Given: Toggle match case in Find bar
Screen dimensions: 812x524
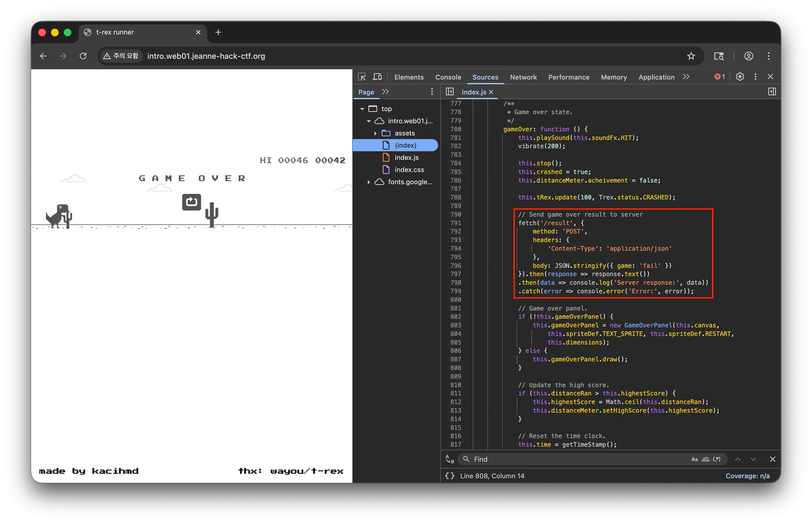Looking at the screenshot, I should click(x=694, y=459).
